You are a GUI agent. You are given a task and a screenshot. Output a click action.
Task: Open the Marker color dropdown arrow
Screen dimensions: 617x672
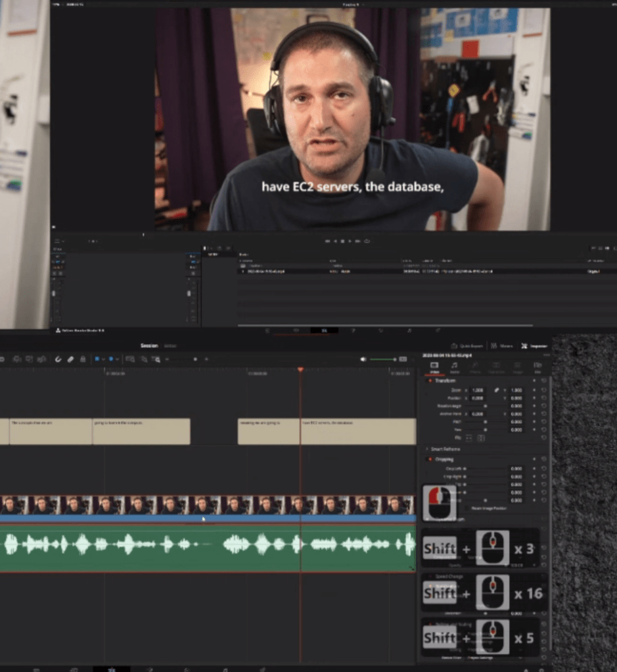[117, 359]
